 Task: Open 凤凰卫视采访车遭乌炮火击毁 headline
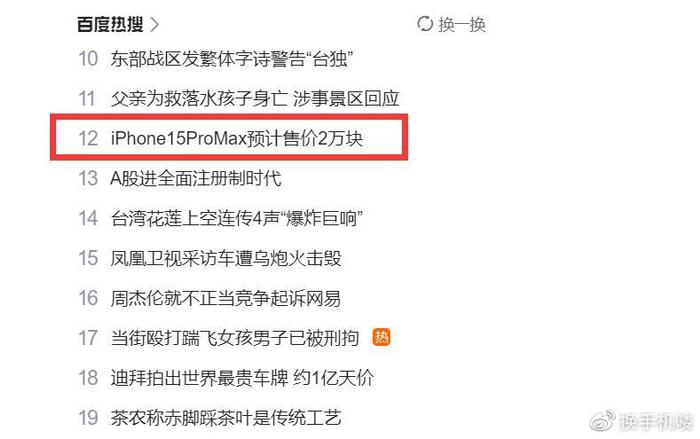click(x=226, y=258)
